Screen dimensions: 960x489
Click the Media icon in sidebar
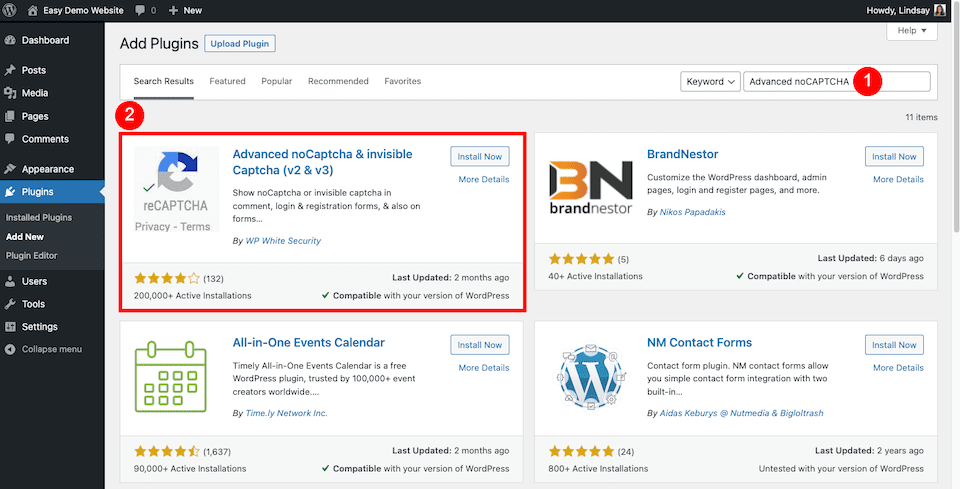pyautogui.click(x=10, y=94)
